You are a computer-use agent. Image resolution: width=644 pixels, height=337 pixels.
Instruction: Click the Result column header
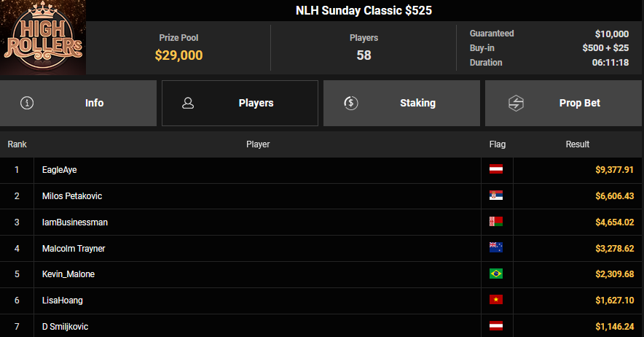[x=578, y=144]
